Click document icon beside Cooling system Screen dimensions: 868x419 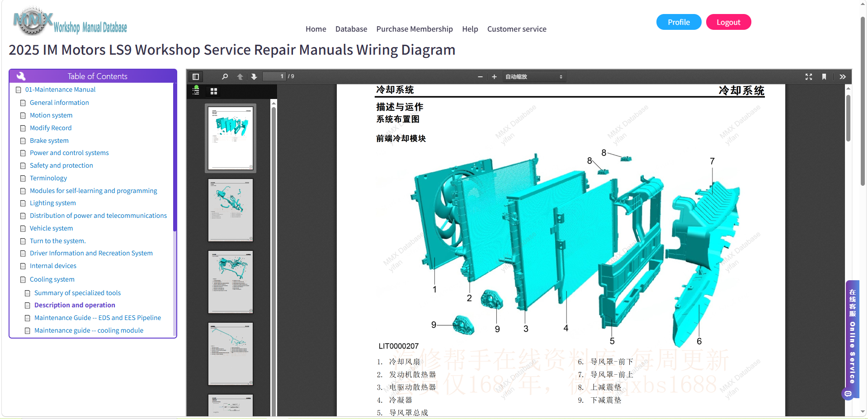coord(23,280)
